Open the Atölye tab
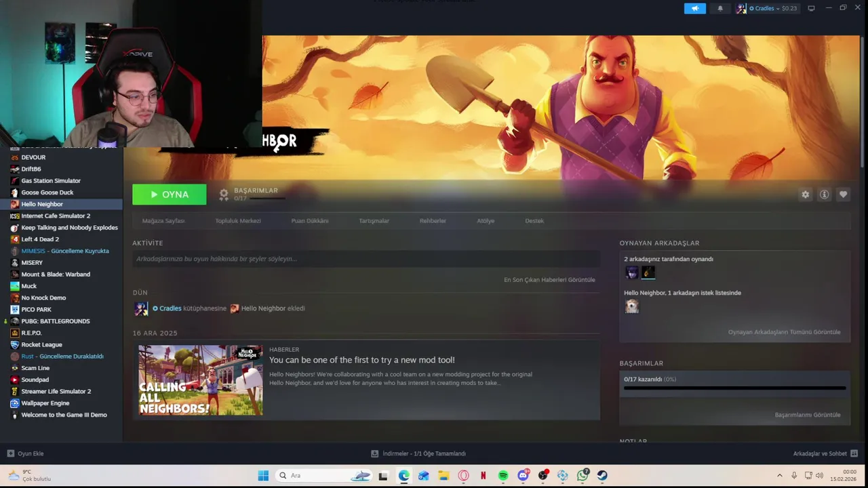The width and height of the screenshot is (868, 488). click(486, 221)
